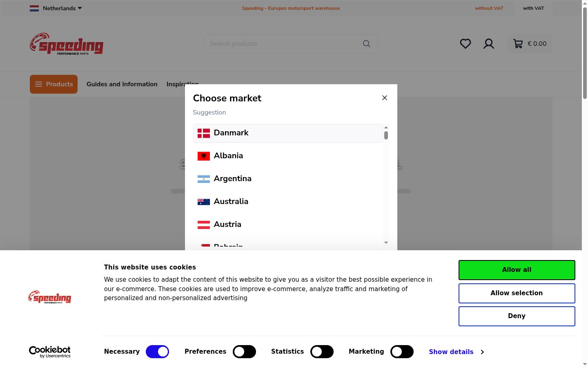This screenshot has width=588, height=368.
Task: Click the search magnifier icon
Action: pos(367,44)
